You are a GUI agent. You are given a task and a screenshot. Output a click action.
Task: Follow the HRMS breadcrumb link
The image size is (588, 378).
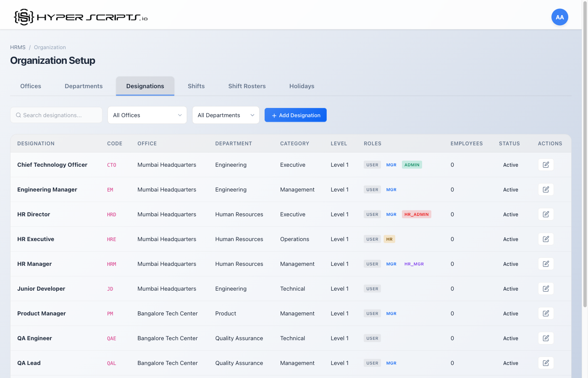pyautogui.click(x=18, y=47)
